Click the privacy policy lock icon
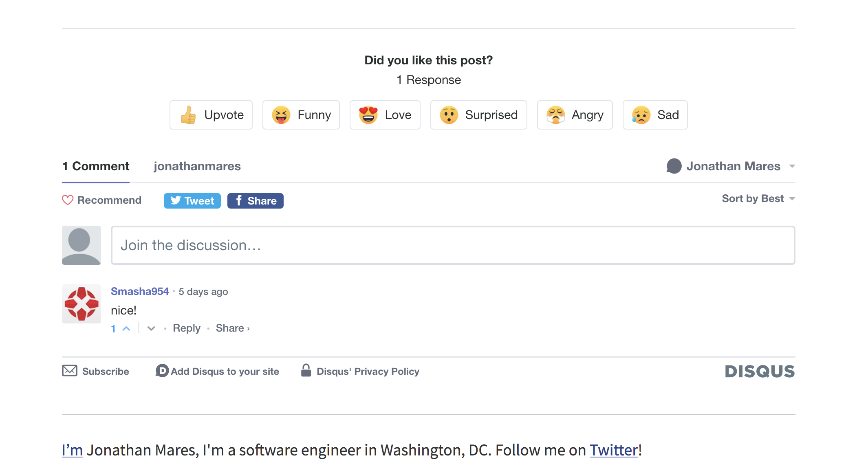This screenshot has width=868, height=475. click(x=306, y=371)
